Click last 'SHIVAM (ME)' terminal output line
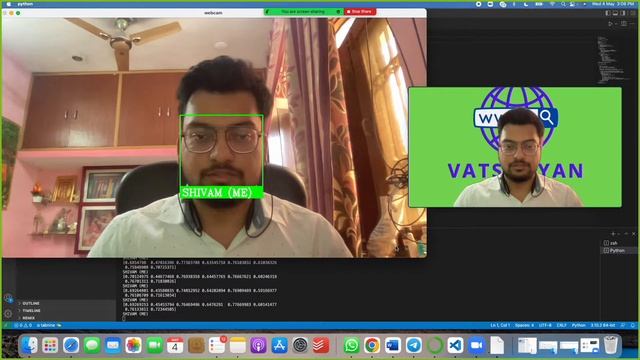The width and height of the screenshot is (640, 360). coord(135,314)
